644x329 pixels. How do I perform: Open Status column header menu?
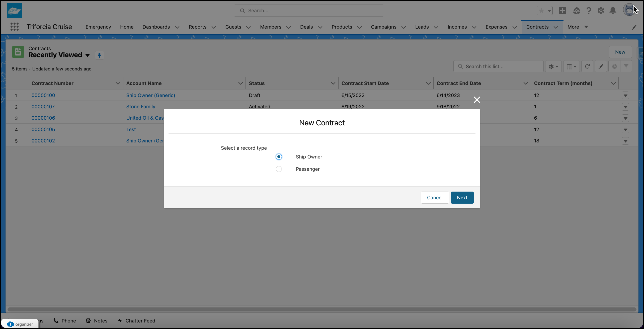click(333, 83)
